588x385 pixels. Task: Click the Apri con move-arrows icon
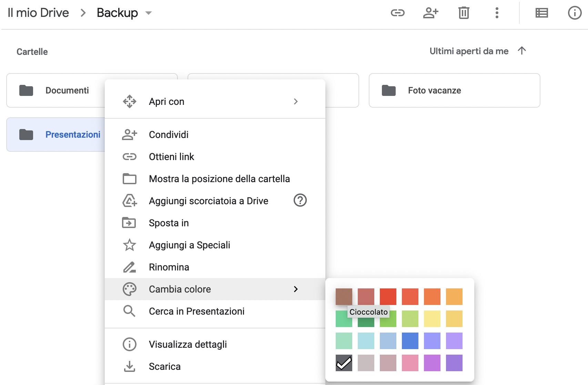130,101
